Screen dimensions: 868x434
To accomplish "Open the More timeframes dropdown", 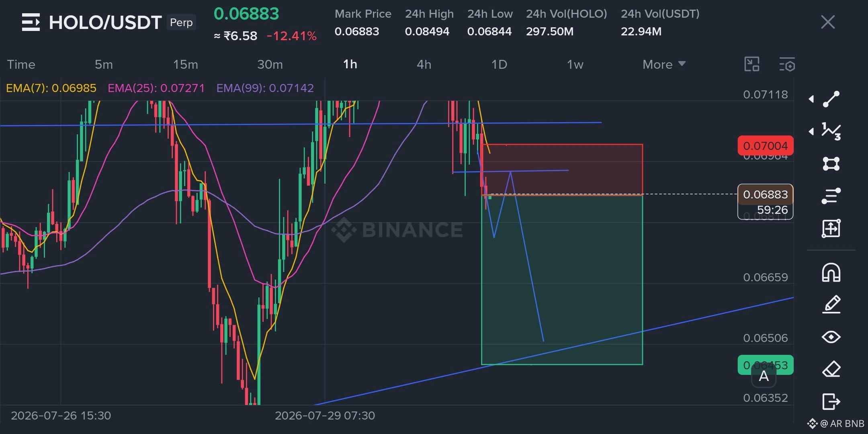I will [664, 64].
